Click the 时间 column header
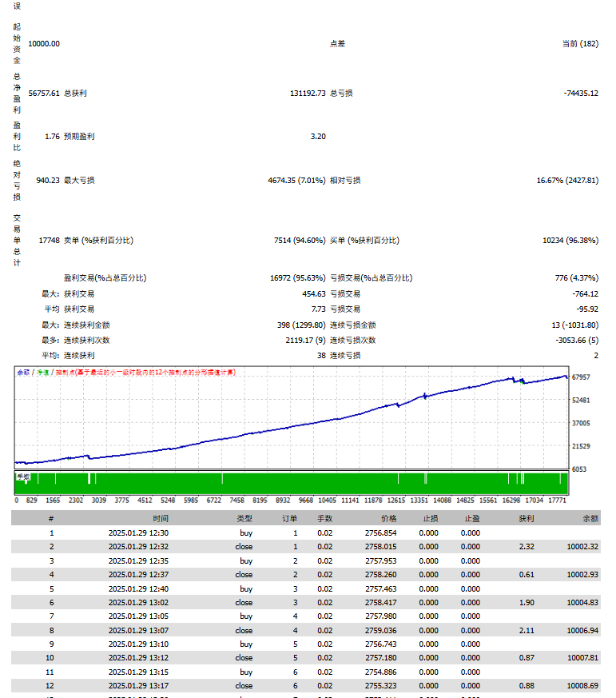This screenshot has height=698, width=616. click(x=161, y=519)
